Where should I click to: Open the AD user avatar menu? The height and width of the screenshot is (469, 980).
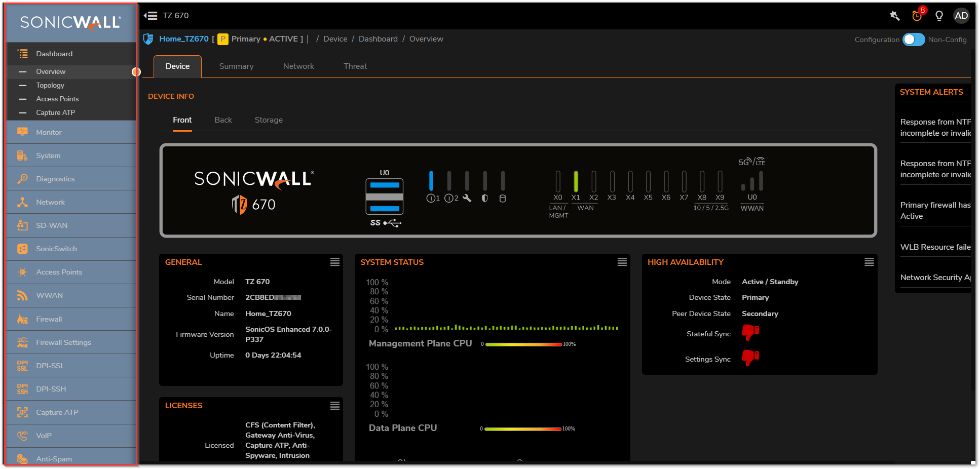pos(961,16)
